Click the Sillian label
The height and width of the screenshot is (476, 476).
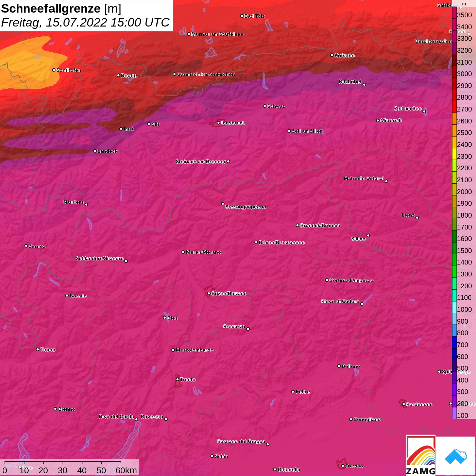pos(358,239)
